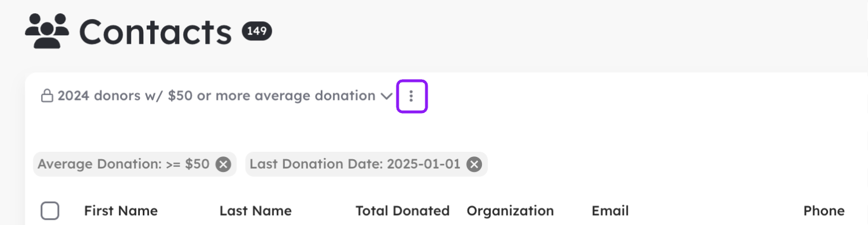Image resolution: width=868 pixels, height=225 pixels.
Task: Click the Contacts people group icon
Action: [x=47, y=32]
